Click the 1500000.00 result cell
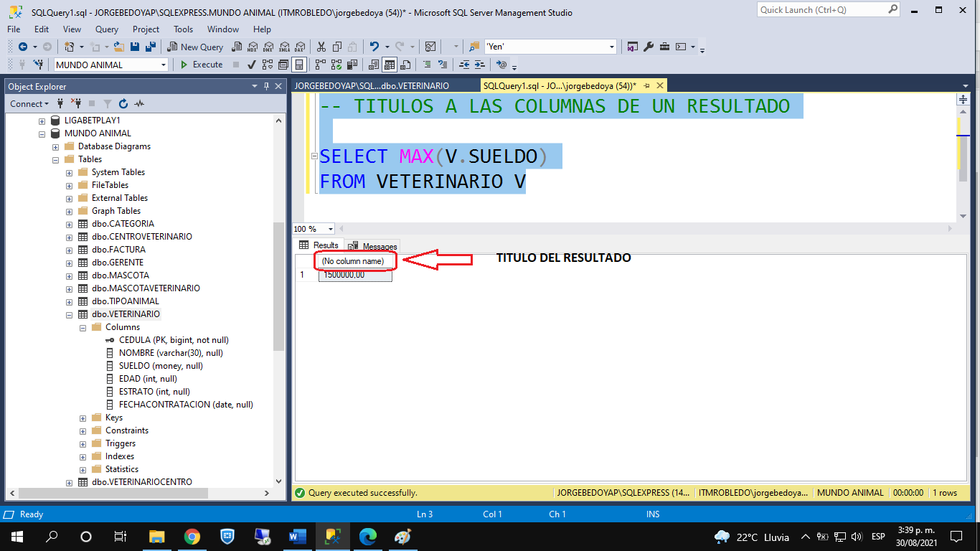 [x=355, y=275]
